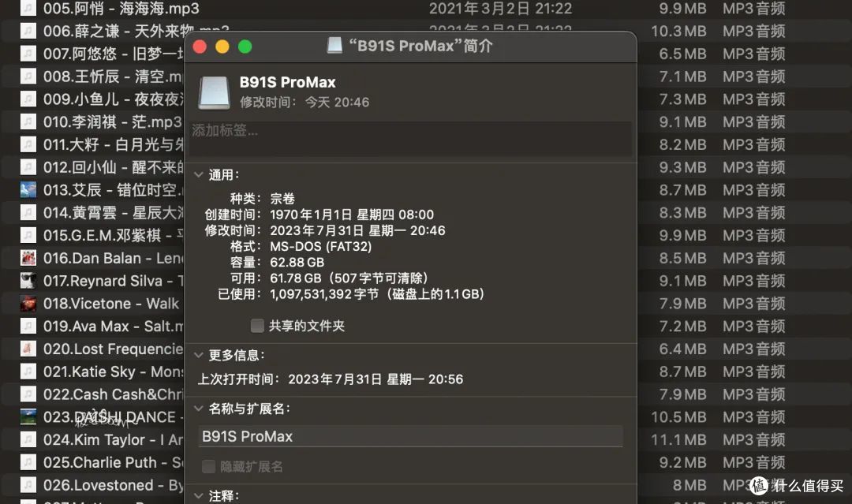Toggle the 隐藏扩展名 checkbox

click(x=208, y=466)
